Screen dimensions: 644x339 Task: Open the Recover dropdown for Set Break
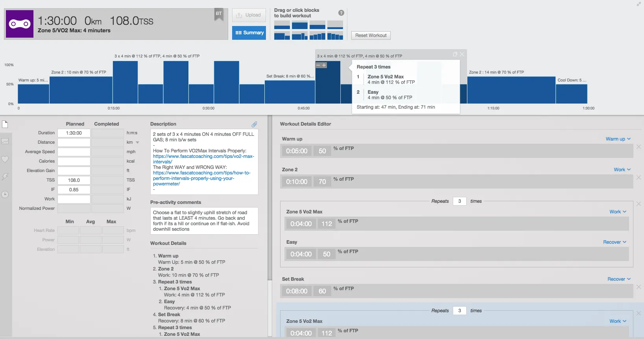619,279
